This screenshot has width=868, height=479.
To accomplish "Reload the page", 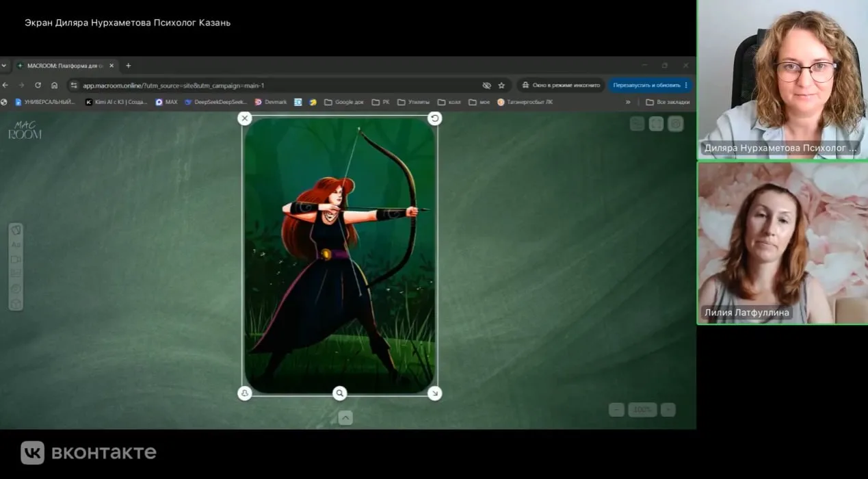I will pyautogui.click(x=38, y=86).
